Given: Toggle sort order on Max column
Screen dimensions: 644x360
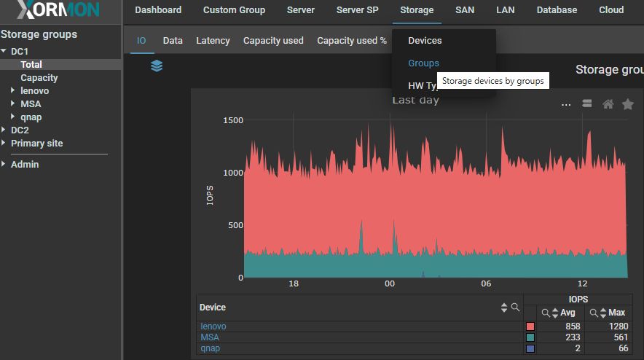Looking at the screenshot, I should tap(603, 313).
